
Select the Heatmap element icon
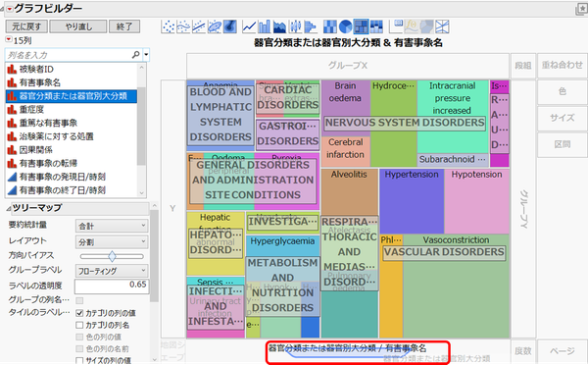(x=330, y=26)
